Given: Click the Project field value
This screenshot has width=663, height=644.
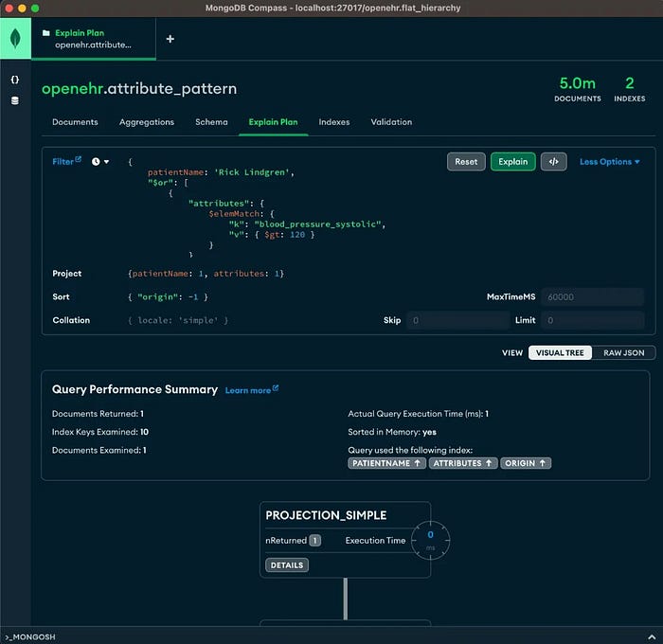Looking at the screenshot, I should click(206, 274).
